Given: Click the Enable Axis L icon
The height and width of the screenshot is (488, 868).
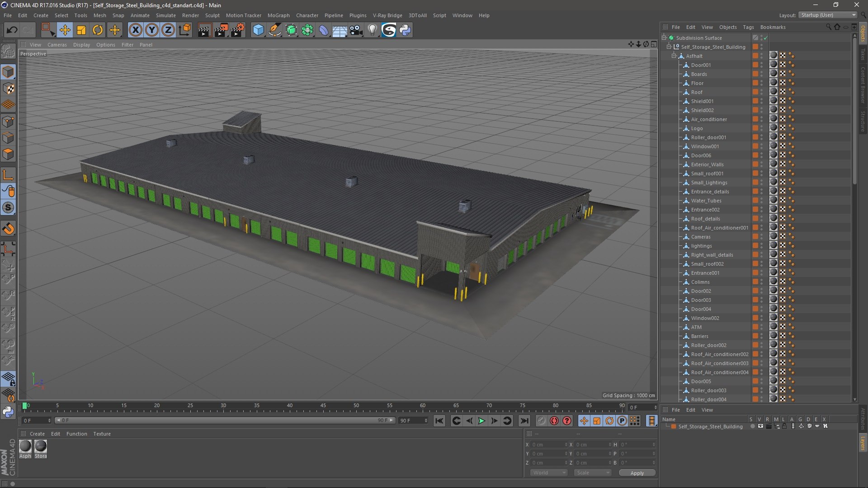Looking at the screenshot, I should pyautogui.click(x=8, y=175).
